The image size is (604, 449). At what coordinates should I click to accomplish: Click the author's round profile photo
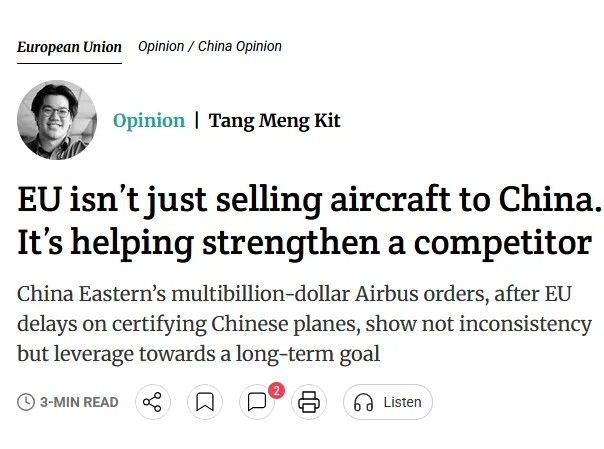point(57,120)
